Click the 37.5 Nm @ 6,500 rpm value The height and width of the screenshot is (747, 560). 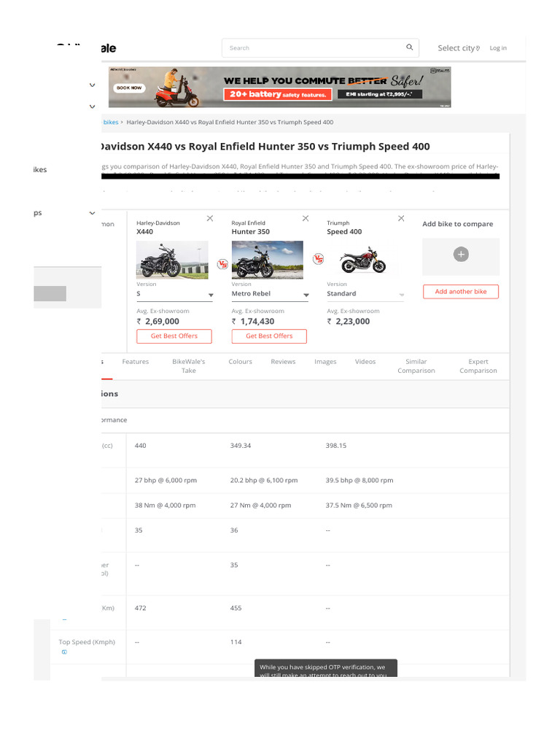point(359,505)
